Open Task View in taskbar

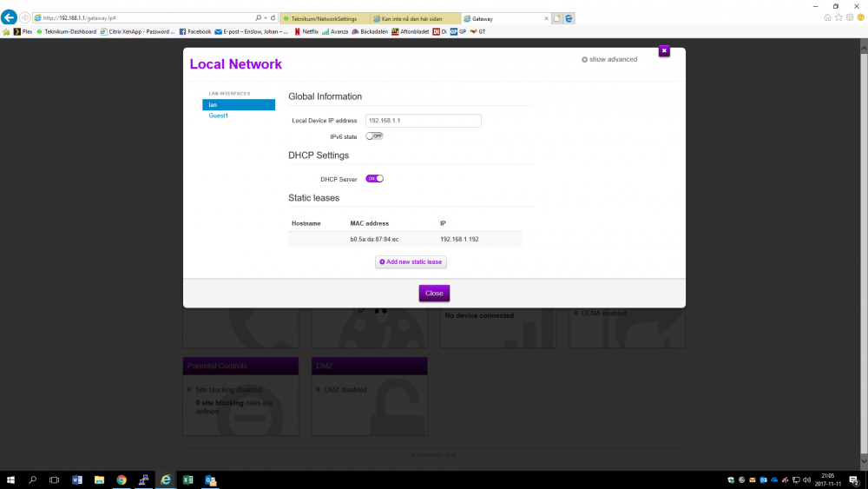pyautogui.click(x=54, y=480)
